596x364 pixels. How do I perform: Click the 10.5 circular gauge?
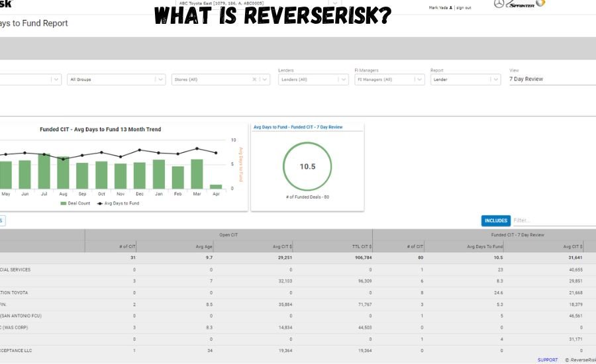[307, 166]
